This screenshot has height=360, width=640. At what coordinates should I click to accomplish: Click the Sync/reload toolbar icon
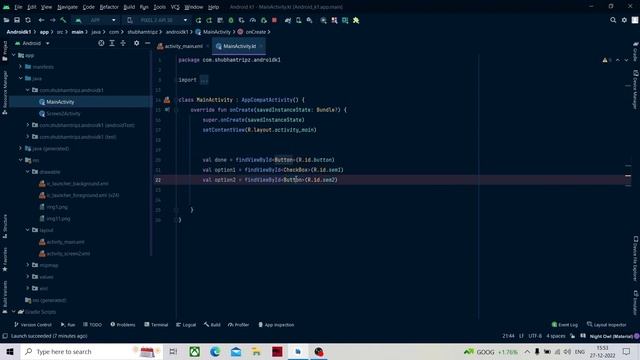tap(28, 20)
